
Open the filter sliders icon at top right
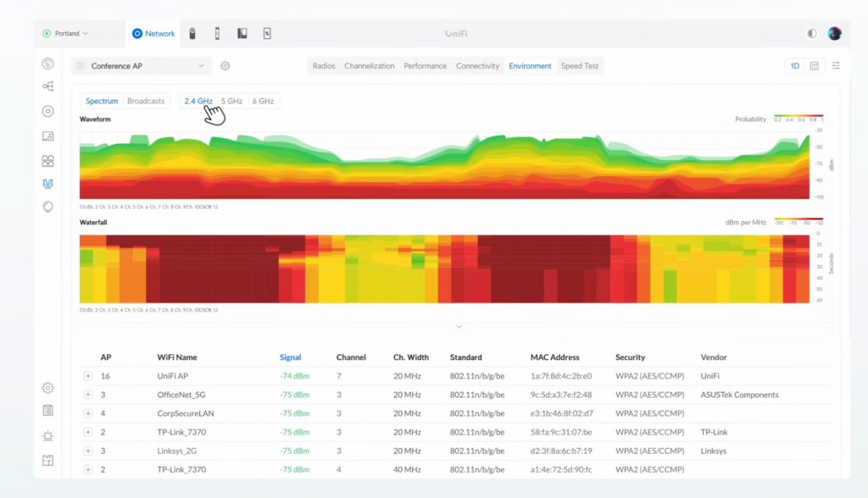[x=836, y=66]
